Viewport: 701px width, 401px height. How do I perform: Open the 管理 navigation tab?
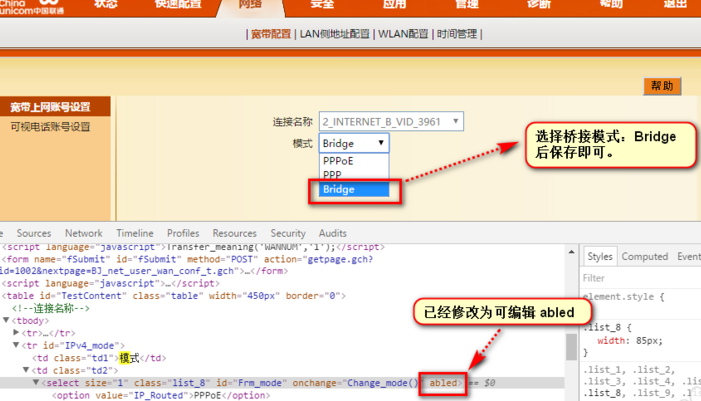(x=467, y=4)
